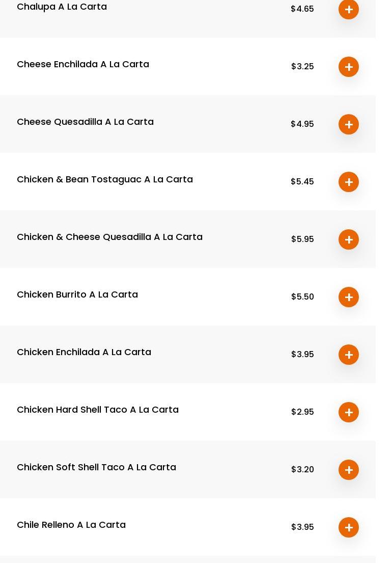Image resolution: width=392 pixels, height=563 pixels.
Task: Select Chicken Soft Shell Taco item name
Action: click(x=96, y=467)
